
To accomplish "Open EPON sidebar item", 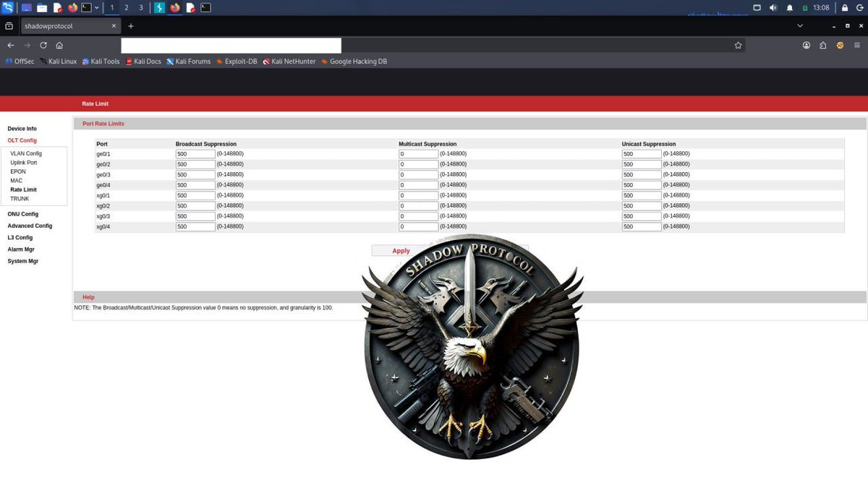I will (18, 171).
